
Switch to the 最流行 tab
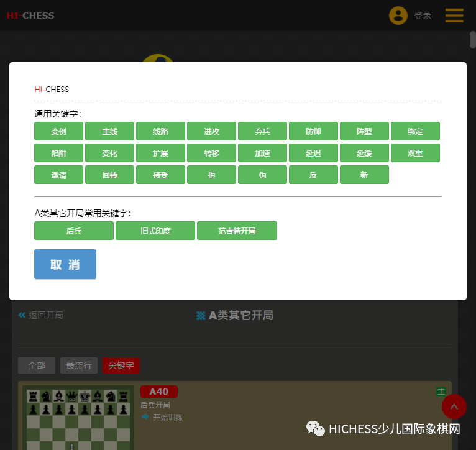point(79,365)
